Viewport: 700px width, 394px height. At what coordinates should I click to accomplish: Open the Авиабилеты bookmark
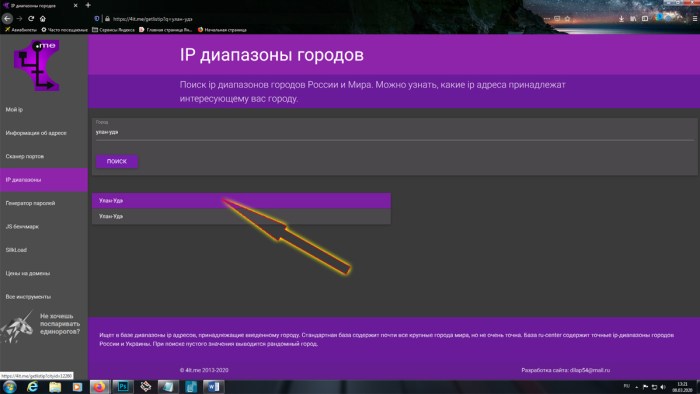click(21, 30)
